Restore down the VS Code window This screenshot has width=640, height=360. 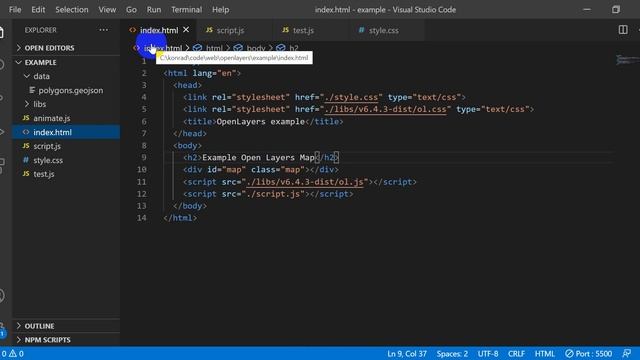pos(616,9)
